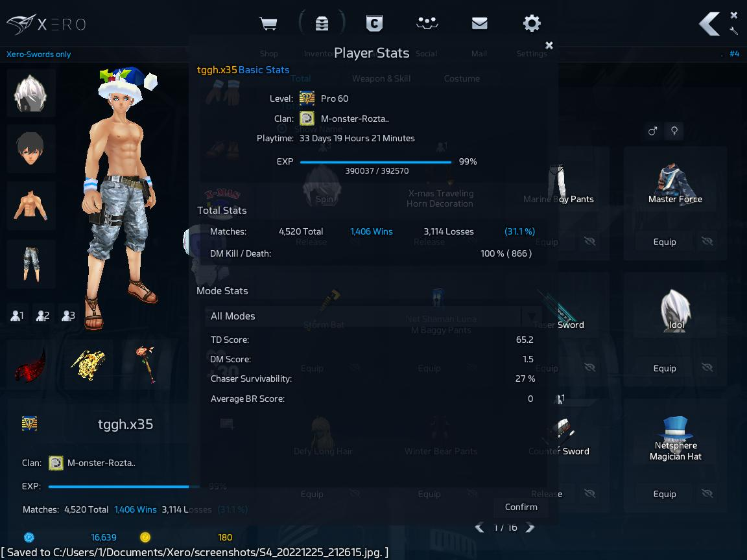Close the Player Stats dialog
This screenshot has width=747, height=560.
(x=549, y=45)
